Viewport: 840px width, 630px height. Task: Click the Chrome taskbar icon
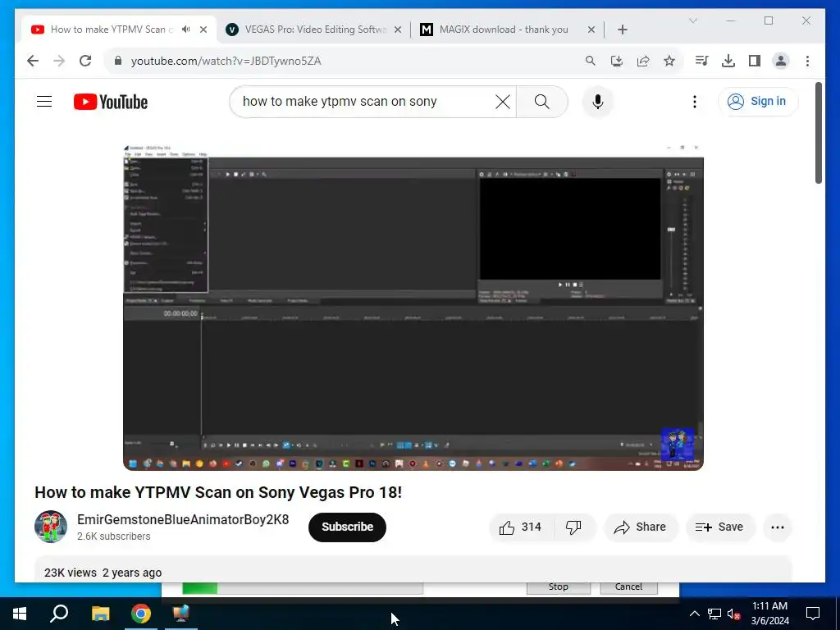click(x=141, y=614)
